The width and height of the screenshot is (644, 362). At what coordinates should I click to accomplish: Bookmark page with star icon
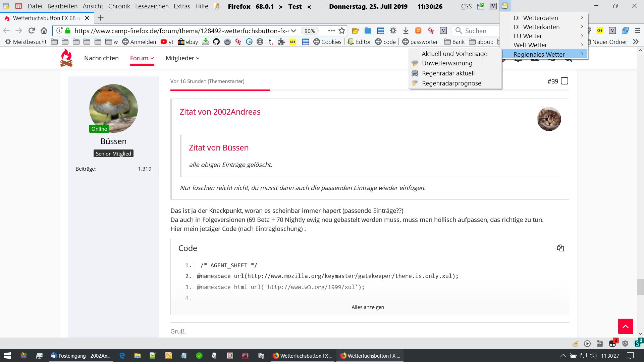pyautogui.click(x=342, y=31)
